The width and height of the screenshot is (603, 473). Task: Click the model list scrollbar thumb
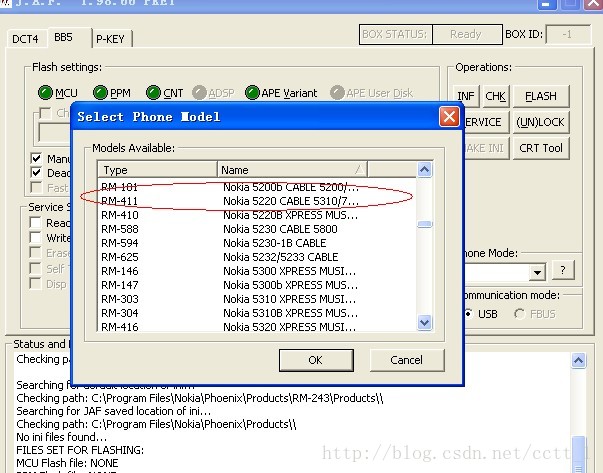click(425, 224)
